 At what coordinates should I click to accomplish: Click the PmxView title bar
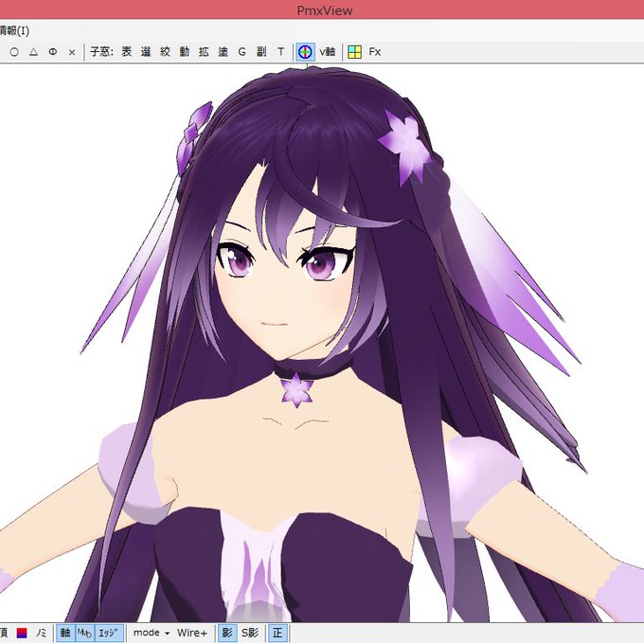pyautogui.click(x=322, y=9)
